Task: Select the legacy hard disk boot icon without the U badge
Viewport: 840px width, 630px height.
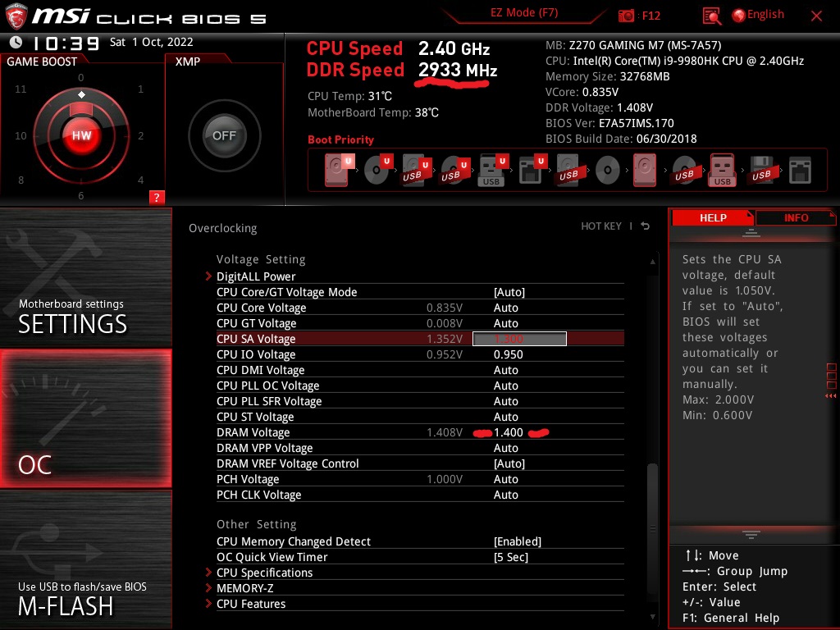Action: [x=645, y=171]
